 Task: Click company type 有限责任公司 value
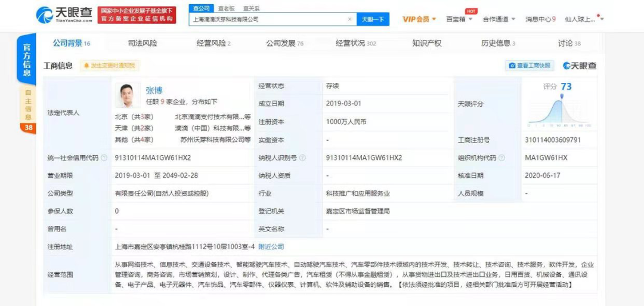click(162, 193)
